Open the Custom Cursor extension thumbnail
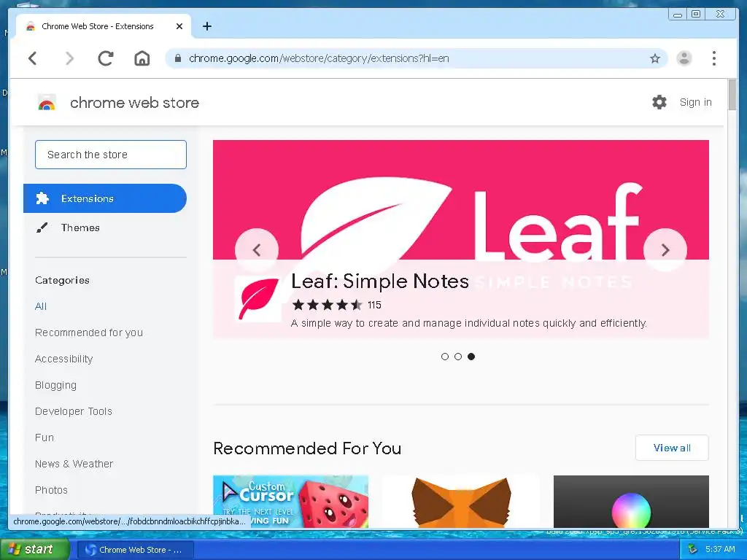This screenshot has height=560, width=747. click(x=290, y=502)
